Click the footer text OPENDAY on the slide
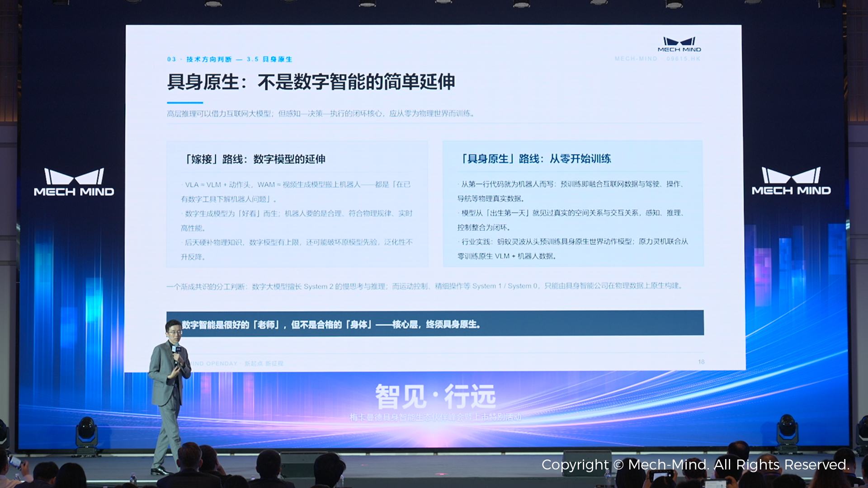The width and height of the screenshot is (868, 488). click(x=222, y=363)
